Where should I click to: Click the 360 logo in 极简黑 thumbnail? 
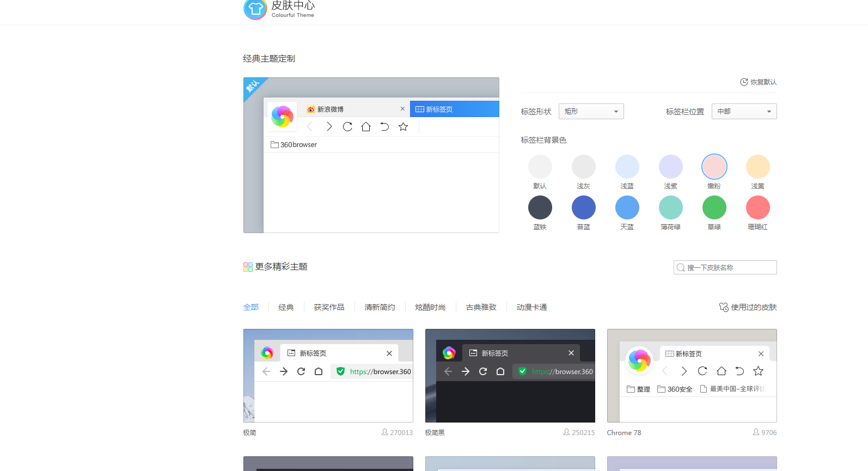tap(449, 353)
